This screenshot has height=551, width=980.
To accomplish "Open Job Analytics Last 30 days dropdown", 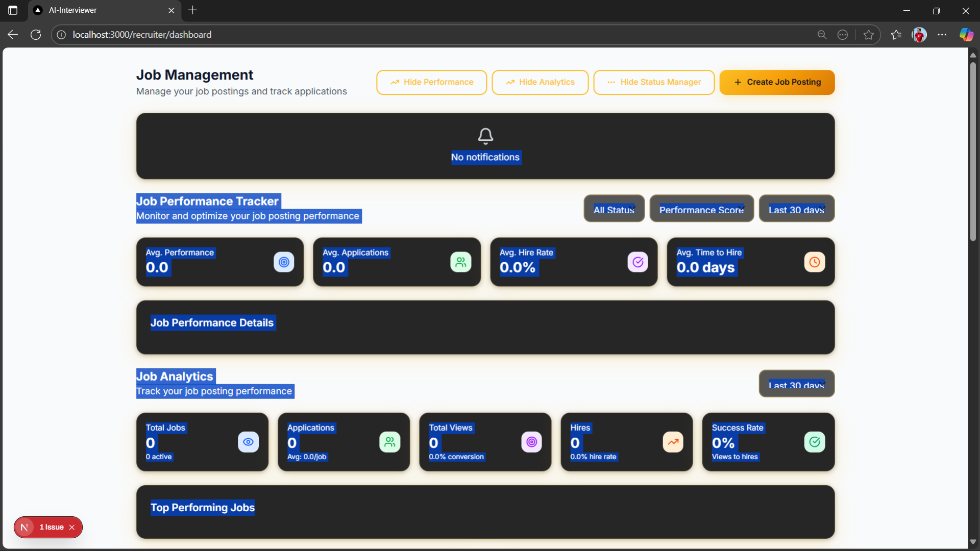I will (796, 384).
